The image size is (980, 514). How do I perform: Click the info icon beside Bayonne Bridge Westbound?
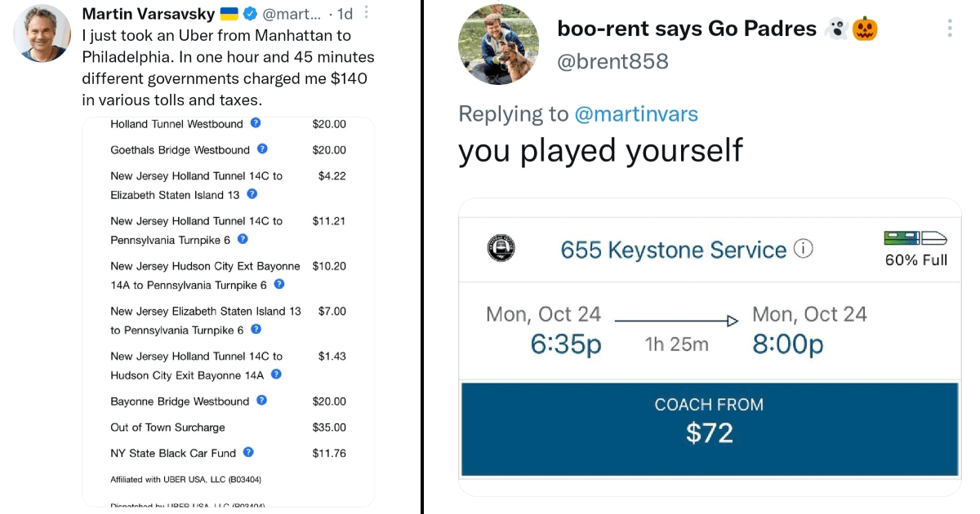tap(262, 401)
